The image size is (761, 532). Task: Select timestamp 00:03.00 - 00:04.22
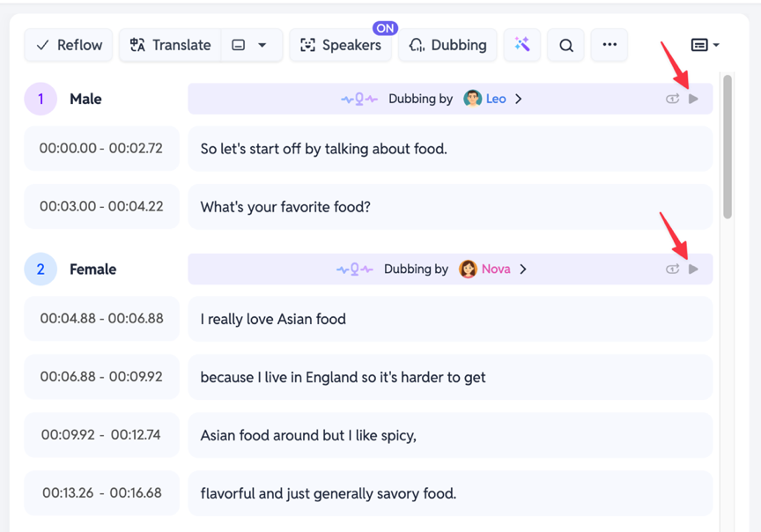pos(101,206)
